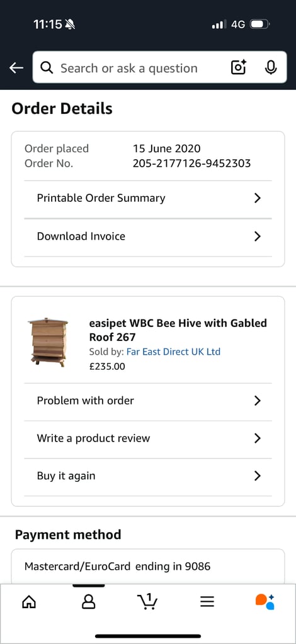This screenshot has height=644, width=296.
Task: Tap the magnifier search icon
Action: point(47,68)
